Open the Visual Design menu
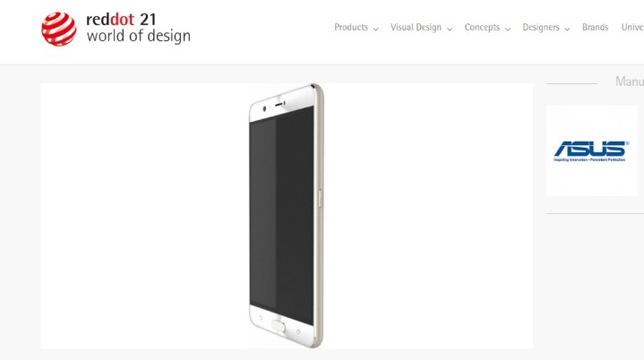This screenshot has height=360, width=644. tap(416, 28)
